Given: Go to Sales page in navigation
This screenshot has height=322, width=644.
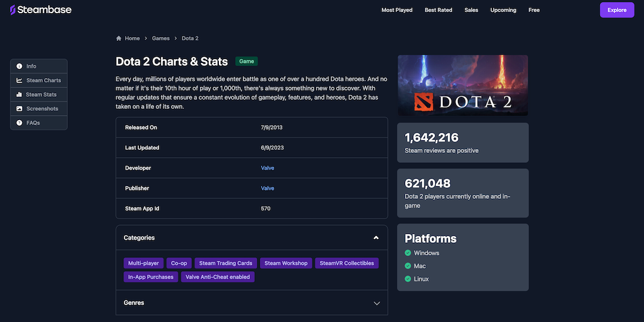Looking at the screenshot, I should pos(471,10).
